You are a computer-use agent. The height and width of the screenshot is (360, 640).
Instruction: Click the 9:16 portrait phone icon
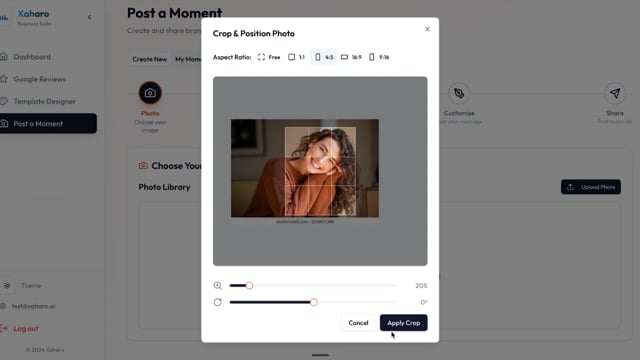(x=371, y=57)
